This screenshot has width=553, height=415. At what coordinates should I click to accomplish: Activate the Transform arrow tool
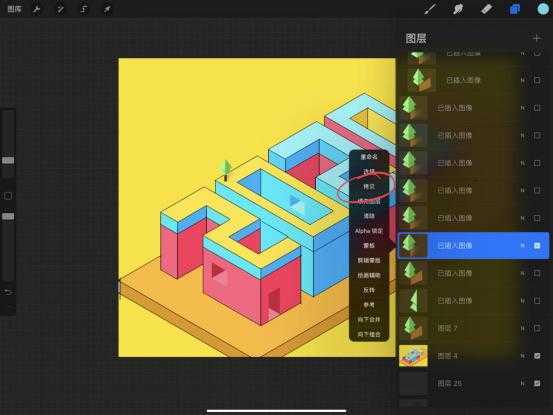point(107,10)
